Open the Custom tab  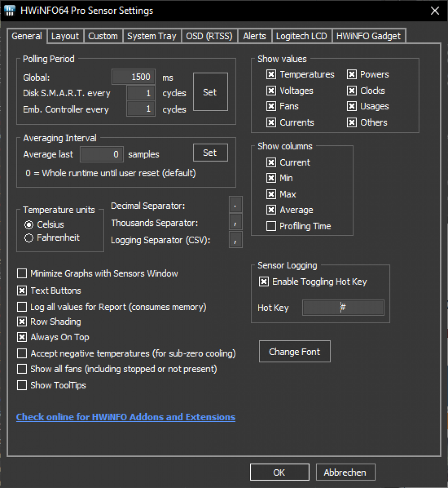pos(103,36)
